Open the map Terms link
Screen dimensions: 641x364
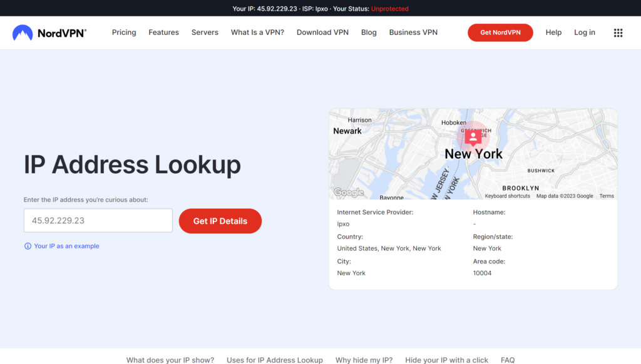coord(607,196)
